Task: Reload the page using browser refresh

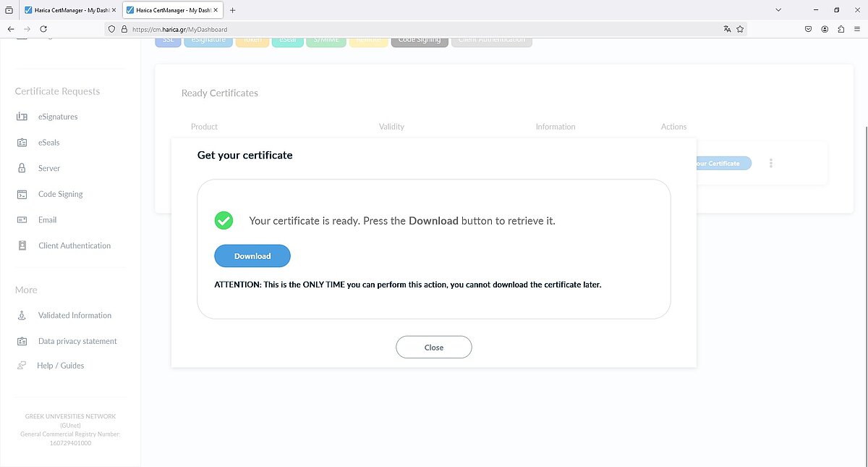Action: 43,29
